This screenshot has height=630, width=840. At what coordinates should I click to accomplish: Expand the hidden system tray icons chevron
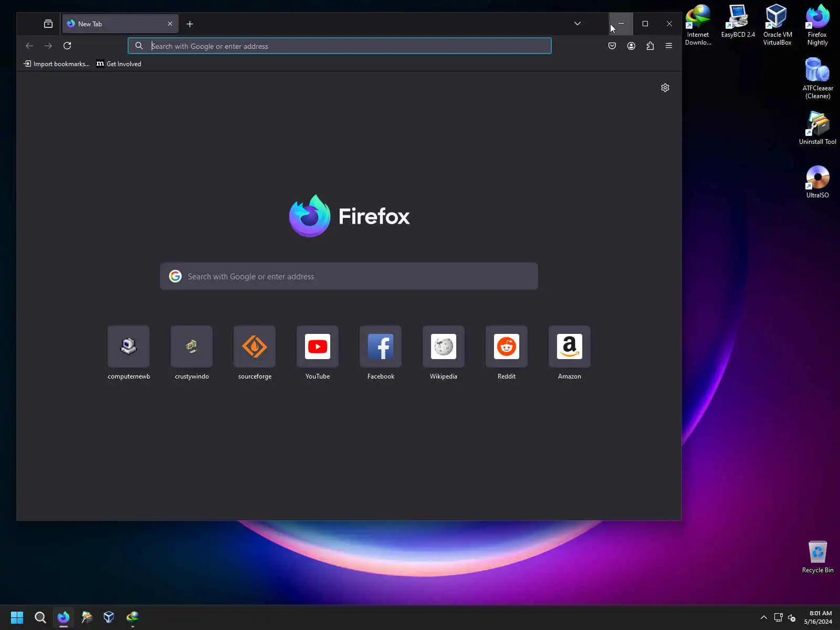764,617
